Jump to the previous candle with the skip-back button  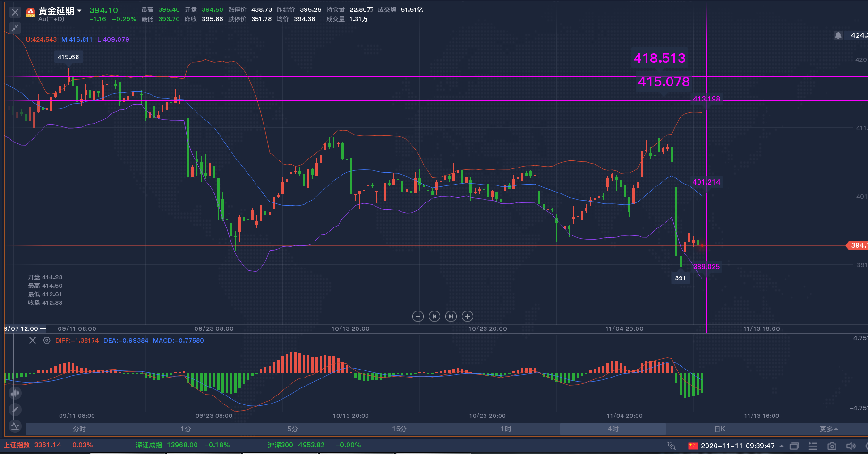point(434,316)
